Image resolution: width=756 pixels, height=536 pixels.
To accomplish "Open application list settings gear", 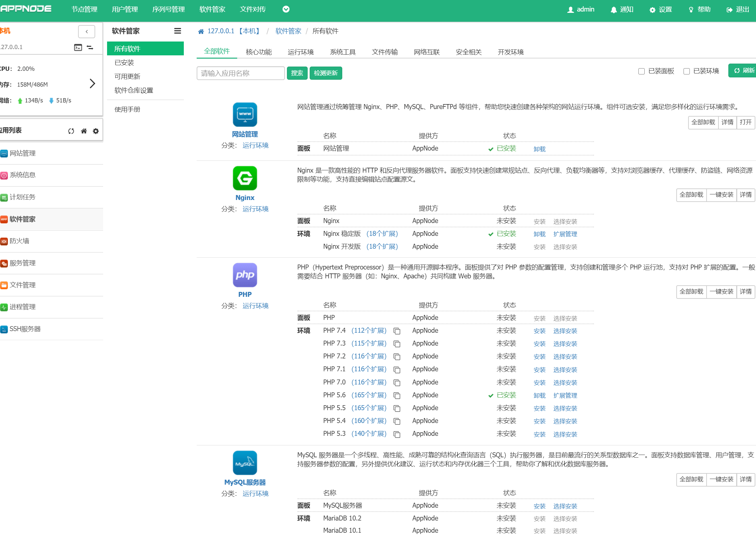I will click(96, 131).
